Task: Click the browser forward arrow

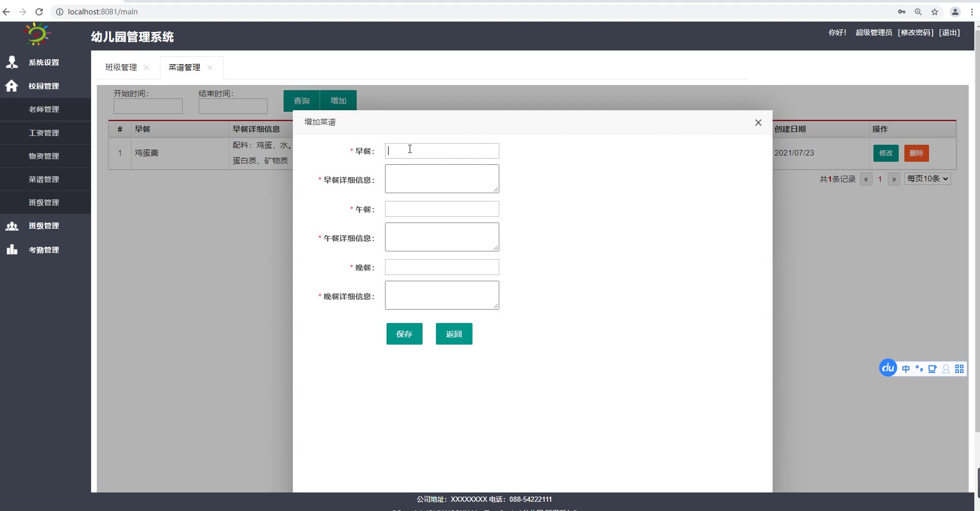Action: [23, 12]
